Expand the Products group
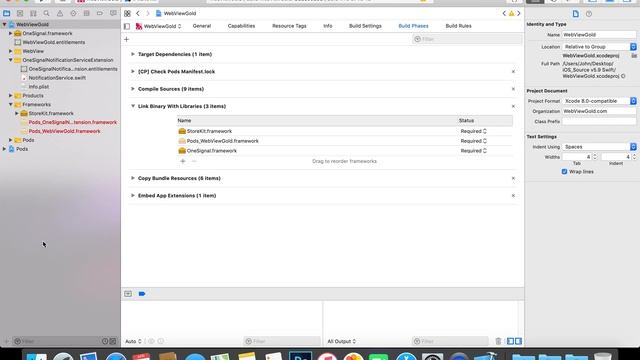The image size is (640, 360). click(x=11, y=96)
